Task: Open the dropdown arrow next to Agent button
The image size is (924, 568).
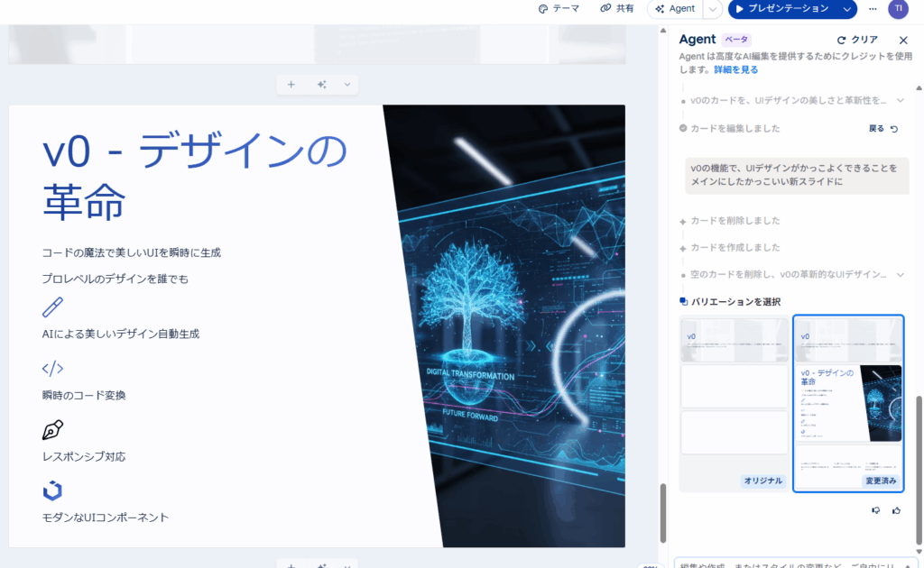Action: [713, 9]
